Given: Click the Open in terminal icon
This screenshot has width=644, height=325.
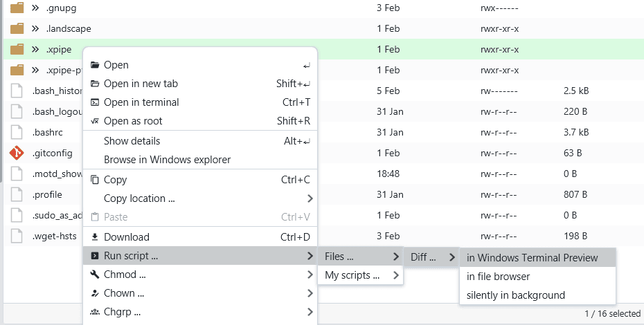Looking at the screenshot, I should click(x=95, y=102).
